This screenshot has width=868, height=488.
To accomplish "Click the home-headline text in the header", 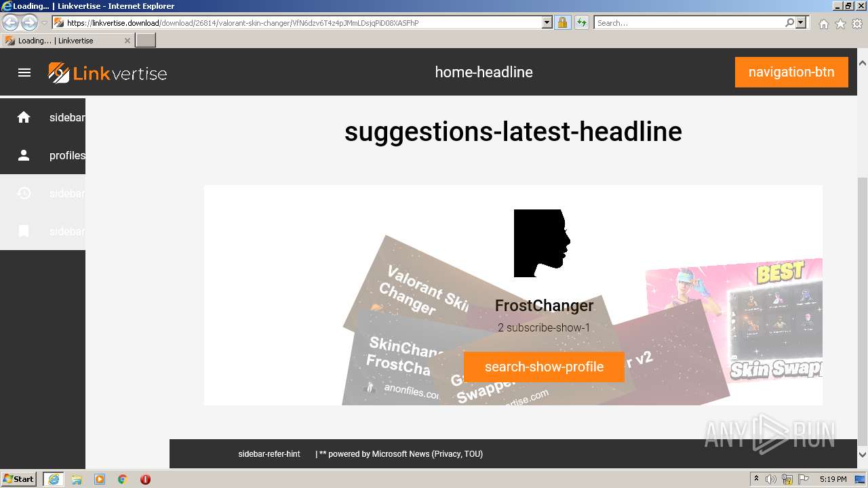I will click(484, 72).
